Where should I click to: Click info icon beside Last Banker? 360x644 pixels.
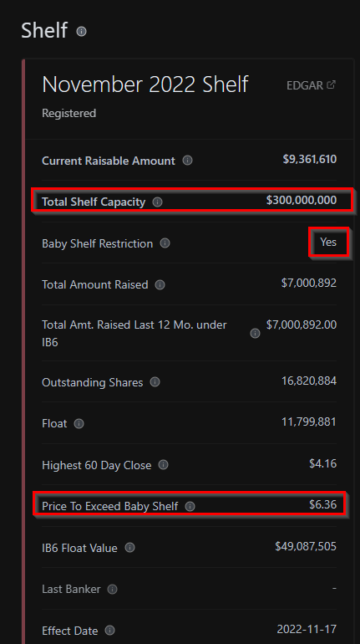tap(113, 590)
